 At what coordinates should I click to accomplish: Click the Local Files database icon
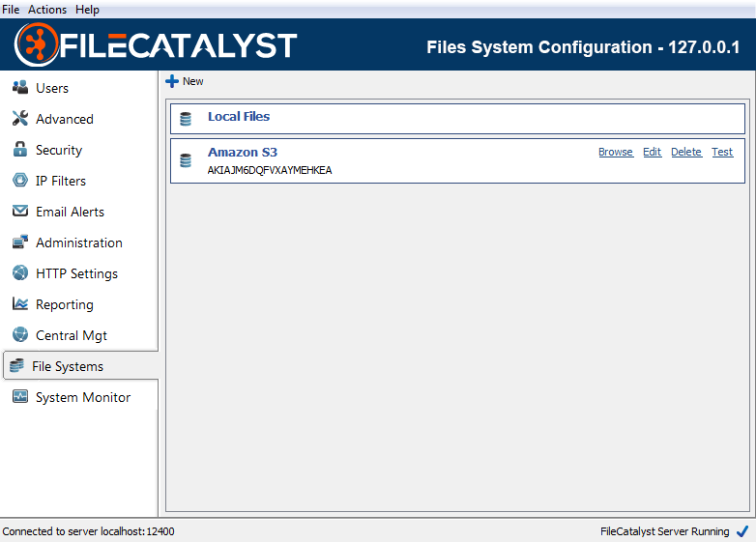[x=186, y=119]
